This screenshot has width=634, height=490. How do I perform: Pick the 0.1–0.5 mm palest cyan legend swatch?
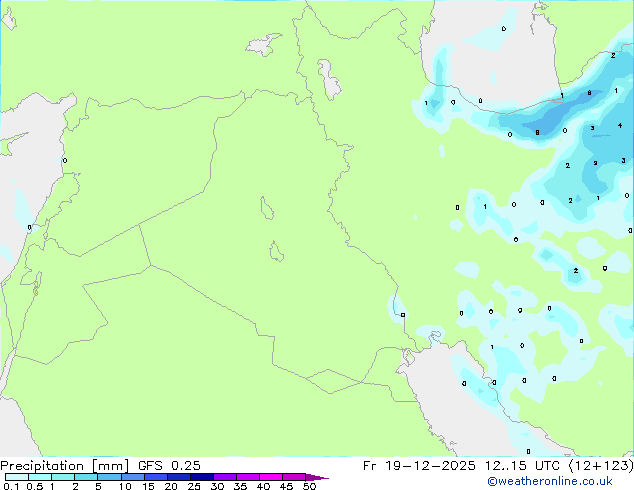[17, 477]
